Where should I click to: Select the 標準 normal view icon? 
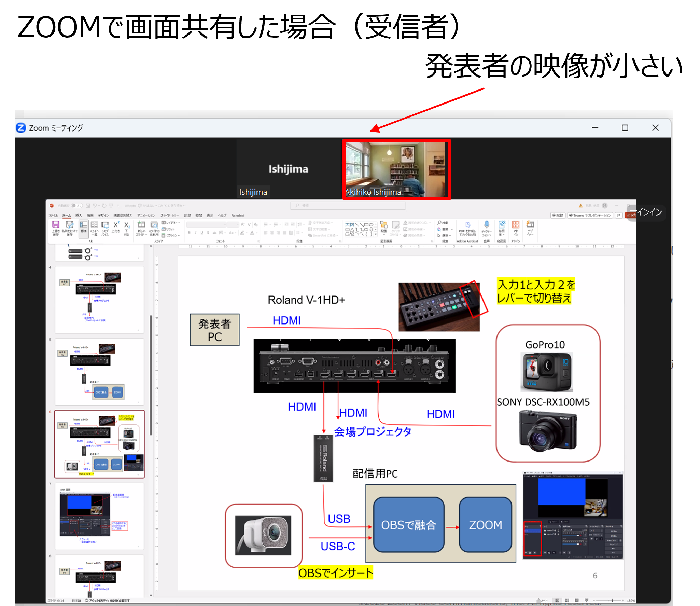[x=84, y=225]
